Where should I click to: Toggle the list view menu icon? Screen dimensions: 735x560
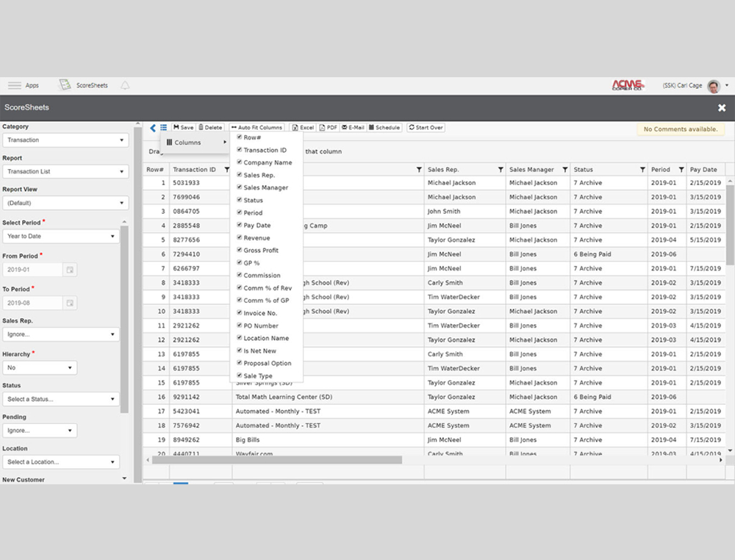click(x=163, y=127)
